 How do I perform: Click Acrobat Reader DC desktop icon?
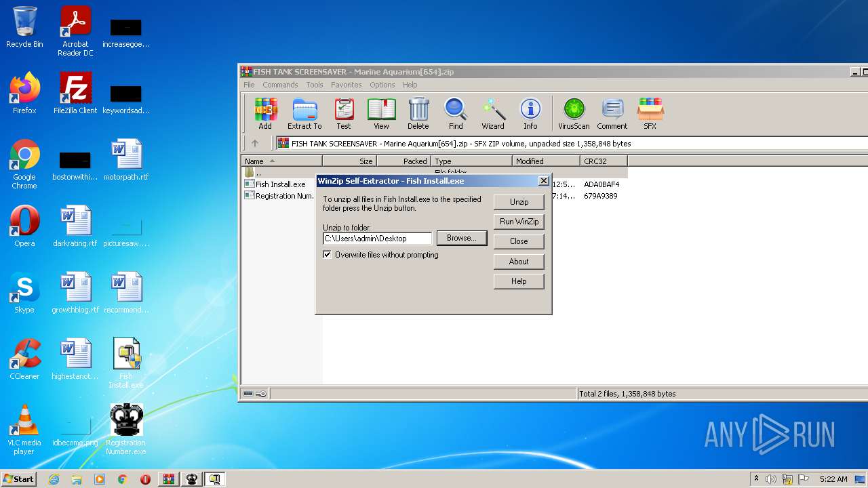click(75, 32)
